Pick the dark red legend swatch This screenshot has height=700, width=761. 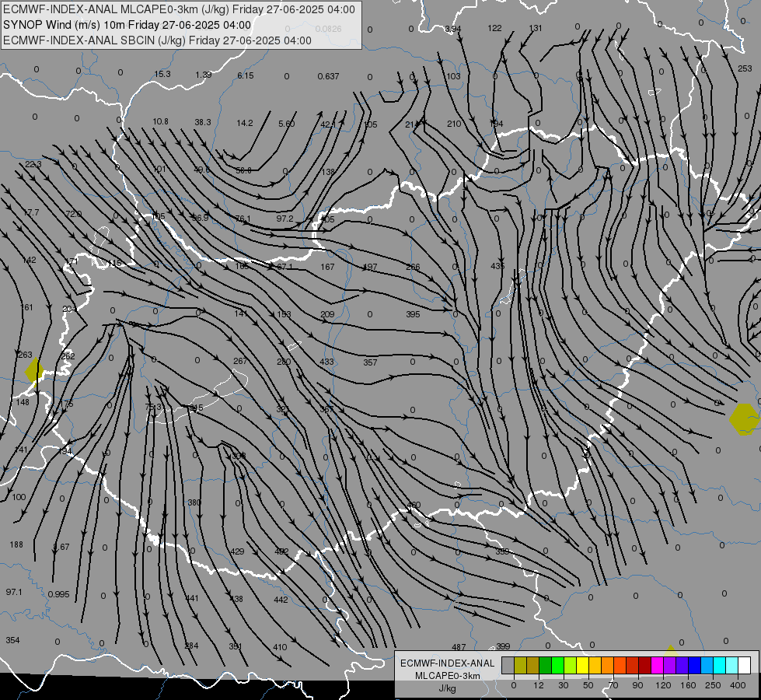[645, 665]
